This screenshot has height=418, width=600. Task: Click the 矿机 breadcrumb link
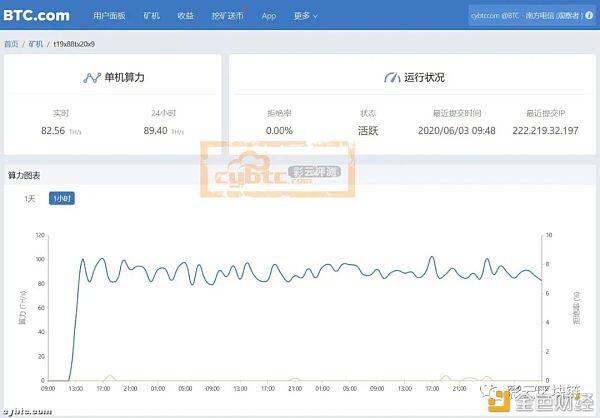point(36,44)
